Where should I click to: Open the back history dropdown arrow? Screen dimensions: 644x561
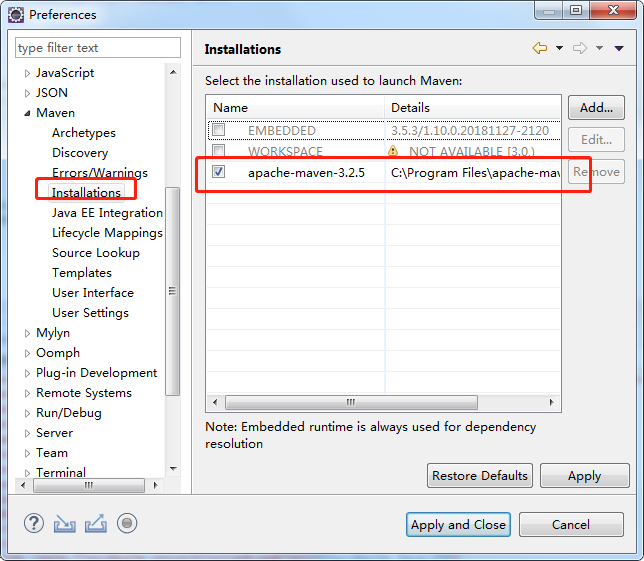pyautogui.click(x=559, y=48)
